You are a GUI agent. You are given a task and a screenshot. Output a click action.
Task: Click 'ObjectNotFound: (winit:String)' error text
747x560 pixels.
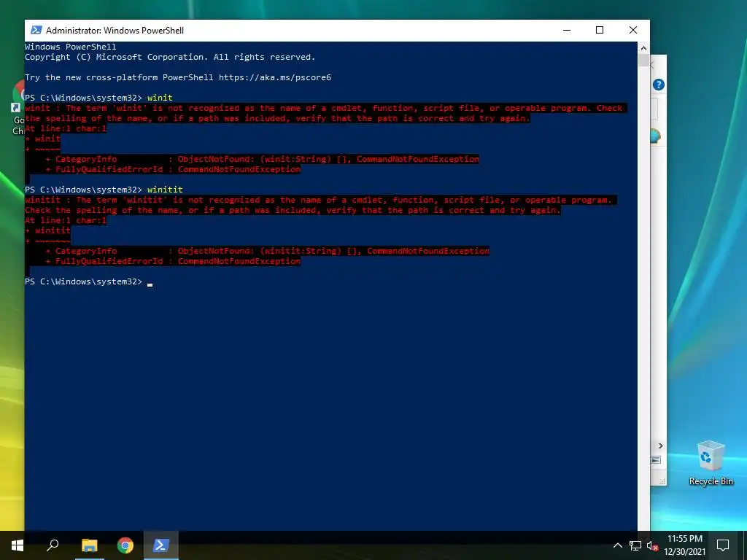(255, 159)
